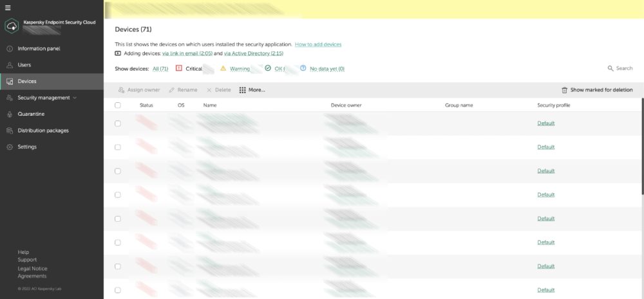Viewport: 644px width, 299px height.
Task: Click the Assign owner button
Action: [139, 90]
